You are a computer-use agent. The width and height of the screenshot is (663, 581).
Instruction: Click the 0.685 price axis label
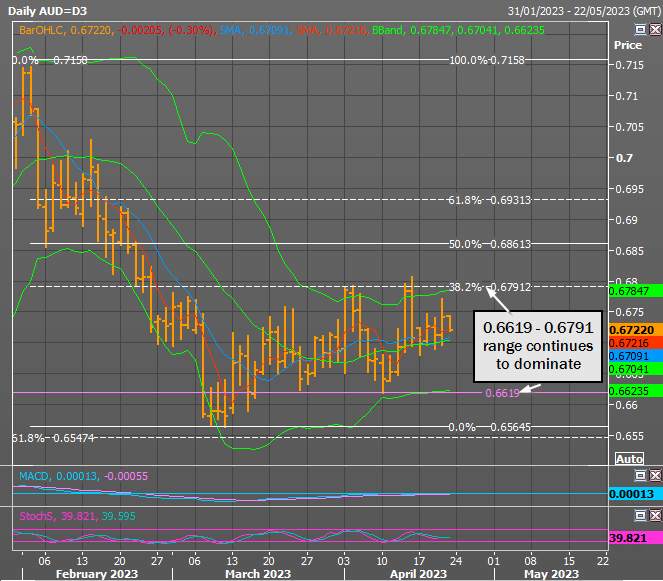pos(629,251)
